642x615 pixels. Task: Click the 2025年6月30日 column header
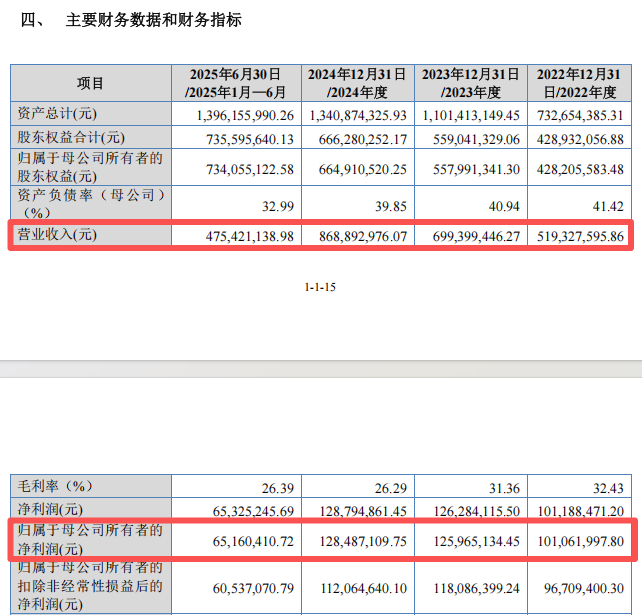pyautogui.click(x=236, y=83)
